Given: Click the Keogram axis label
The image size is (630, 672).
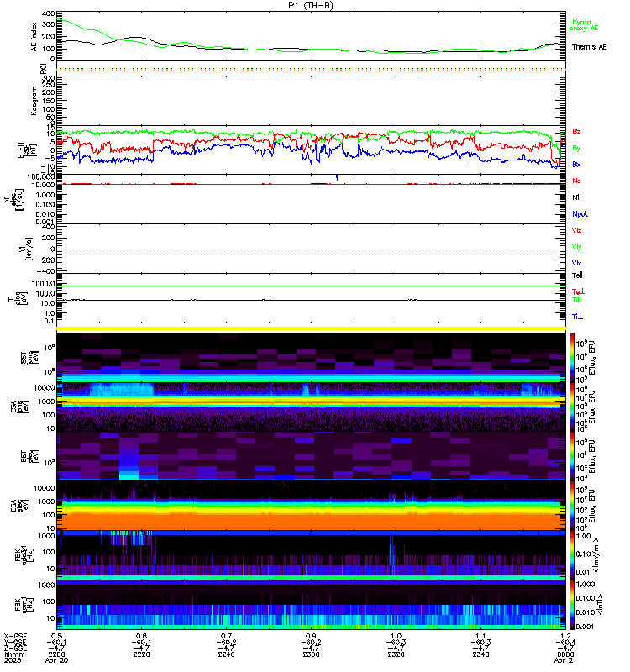Looking at the screenshot, I should coord(34,101).
